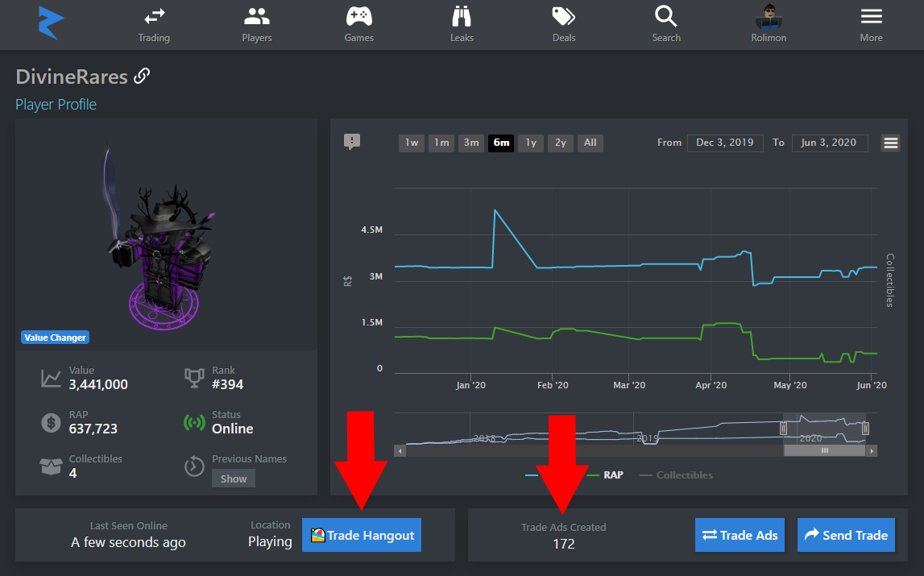Image resolution: width=924 pixels, height=576 pixels.
Task: Click the Value Changer badge
Action: (55, 338)
